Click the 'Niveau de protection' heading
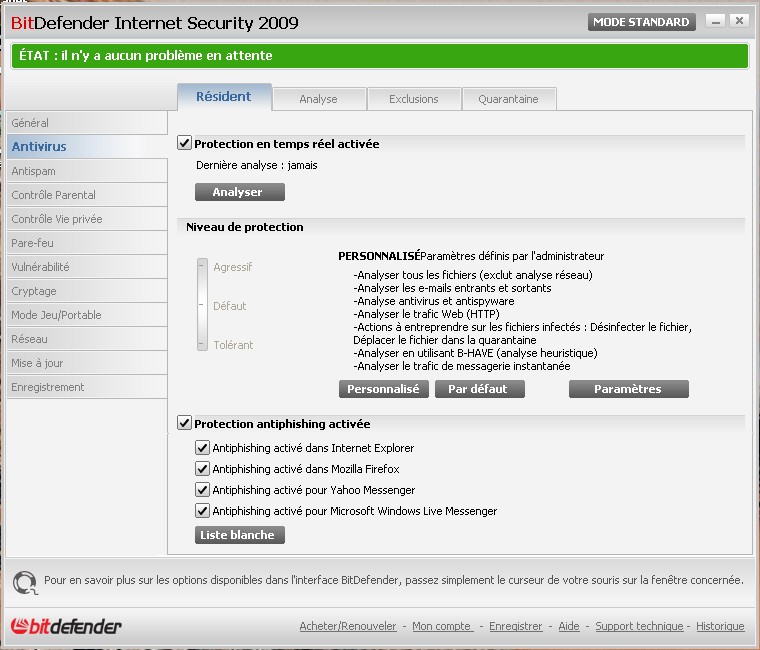This screenshot has height=650, width=760. (245, 227)
